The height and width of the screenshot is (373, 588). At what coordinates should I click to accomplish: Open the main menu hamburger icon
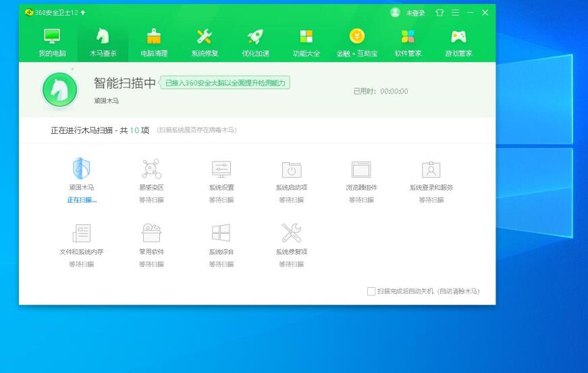(455, 13)
